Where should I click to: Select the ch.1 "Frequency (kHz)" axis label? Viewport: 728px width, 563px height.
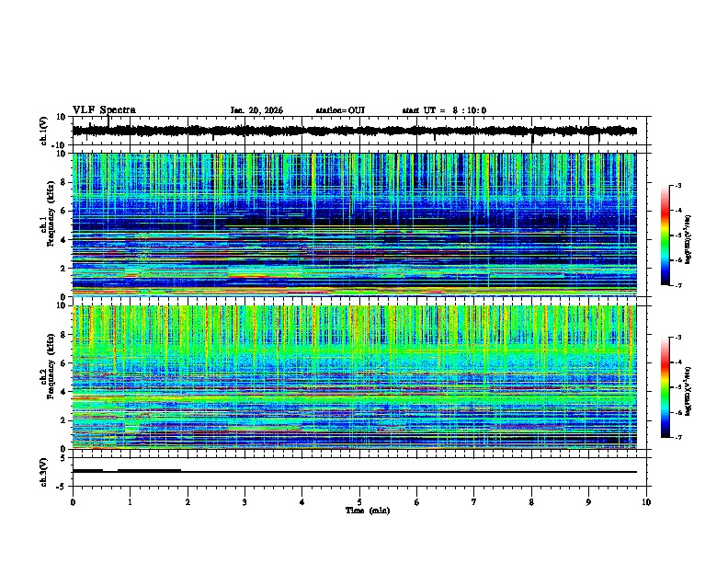(51, 213)
